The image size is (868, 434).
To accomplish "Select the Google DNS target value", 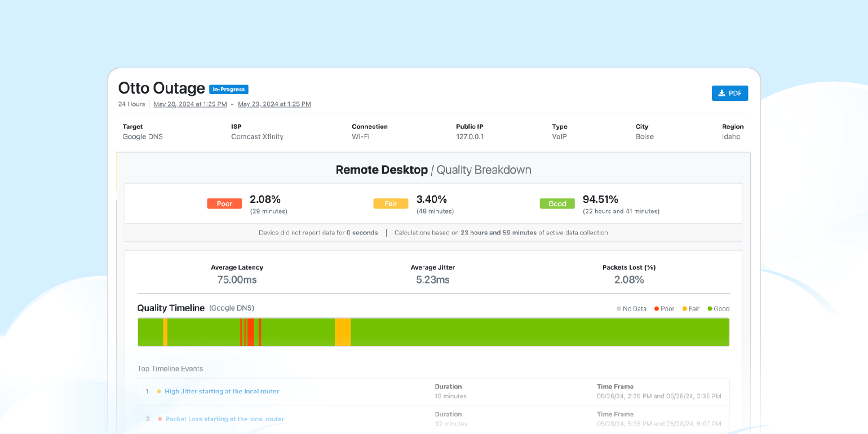I will pos(143,136).
